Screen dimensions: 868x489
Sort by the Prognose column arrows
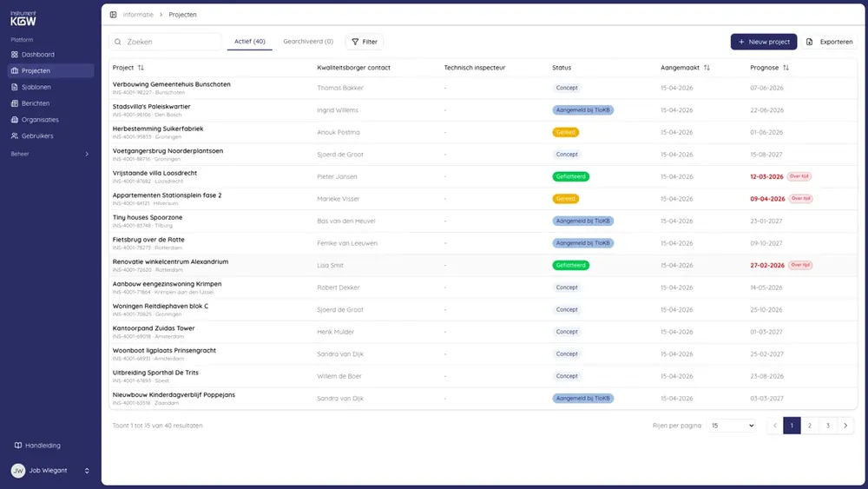click(786, 68)
